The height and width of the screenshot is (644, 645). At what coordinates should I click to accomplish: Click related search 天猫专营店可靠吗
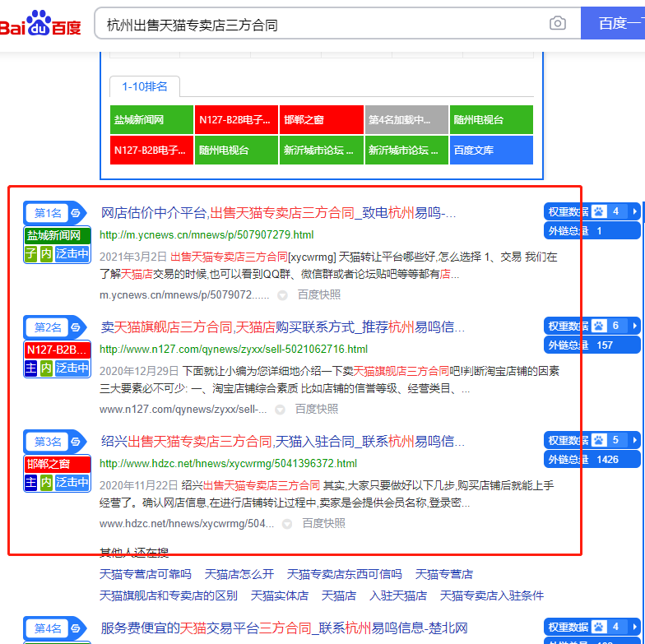coord(145,574)
